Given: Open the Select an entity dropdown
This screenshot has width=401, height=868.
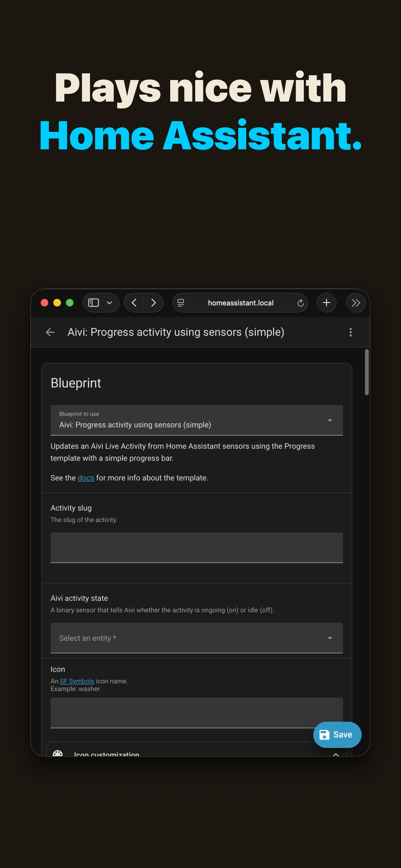Looking at the screenshot, I should (197, 638).
